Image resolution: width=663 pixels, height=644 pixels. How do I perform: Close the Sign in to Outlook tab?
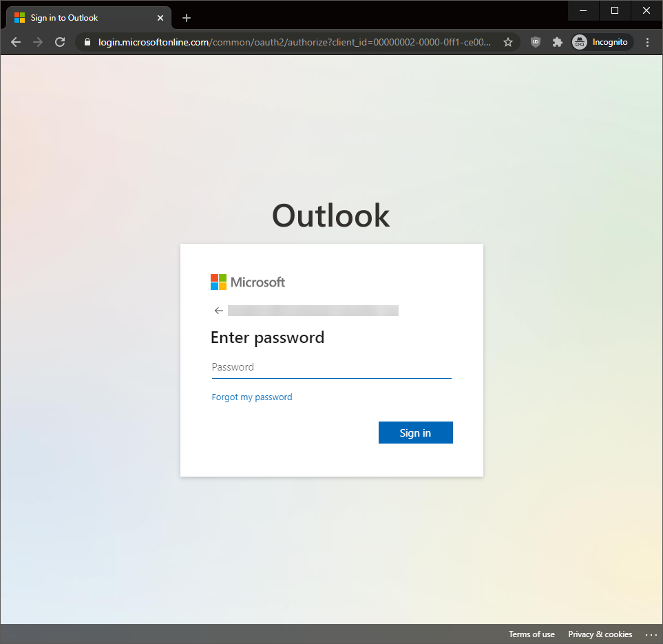tap(160, 18)
